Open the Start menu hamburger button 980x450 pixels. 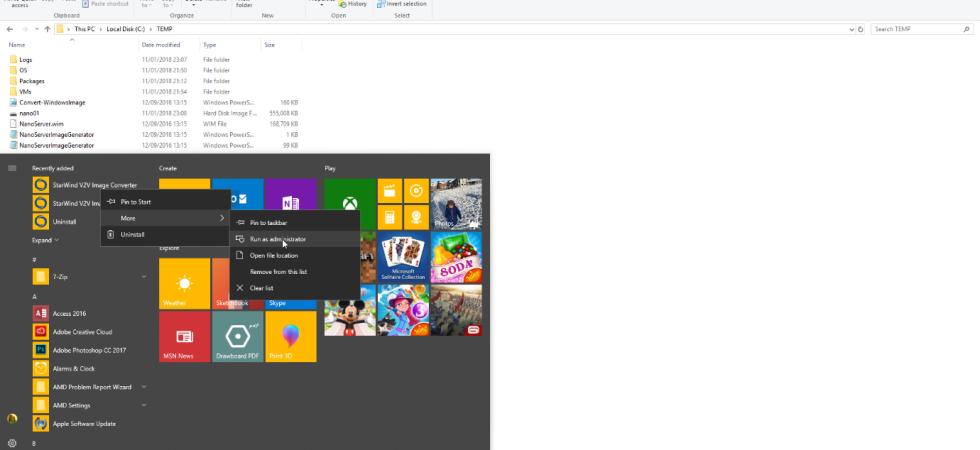[x=12, y=168]
